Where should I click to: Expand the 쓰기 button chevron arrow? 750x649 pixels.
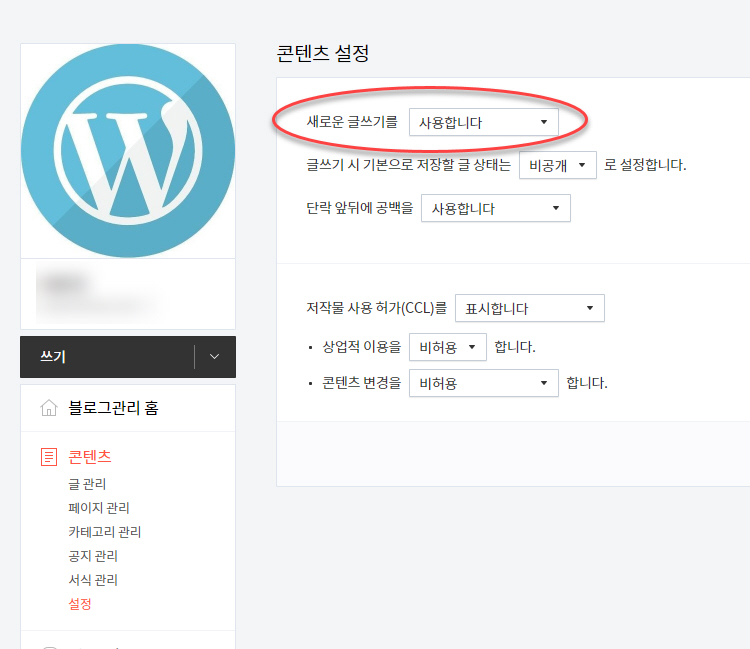[214, 357]
